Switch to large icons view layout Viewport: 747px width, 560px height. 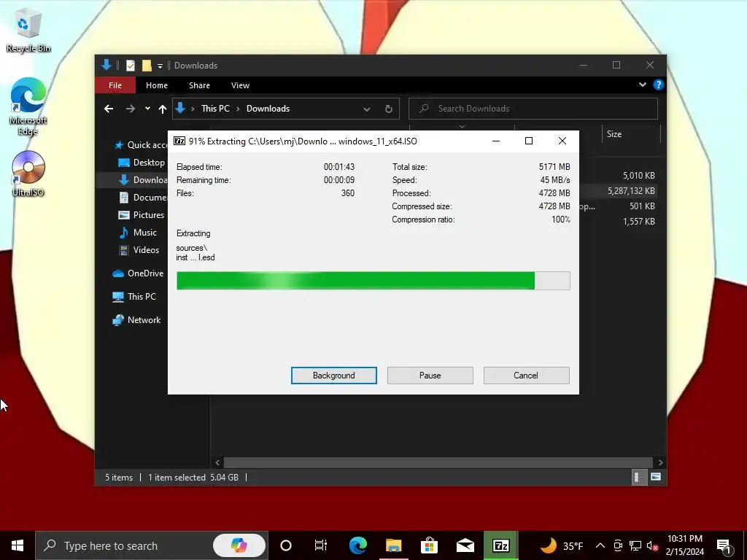coord(656,477)
